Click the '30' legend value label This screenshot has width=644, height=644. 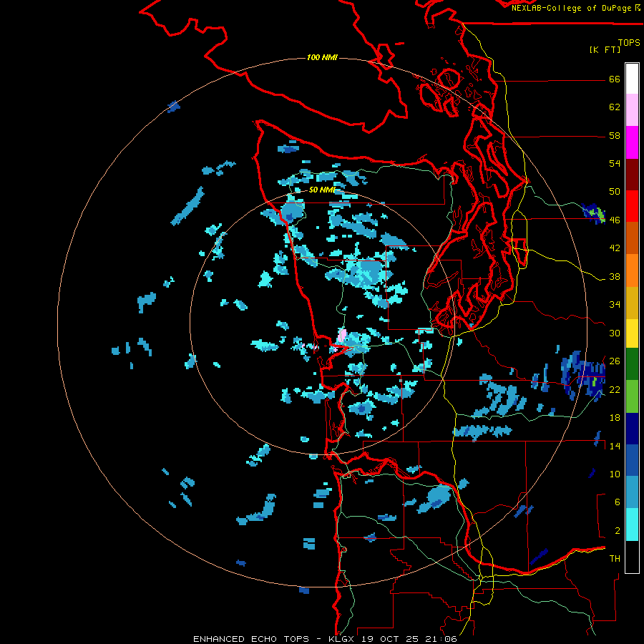615,333
